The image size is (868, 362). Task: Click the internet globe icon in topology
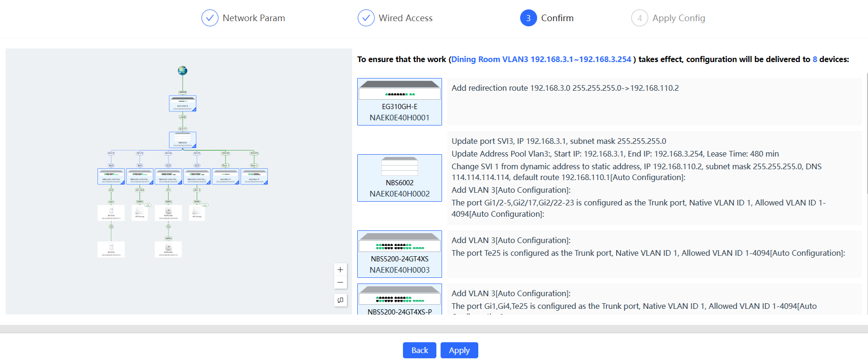183,71
